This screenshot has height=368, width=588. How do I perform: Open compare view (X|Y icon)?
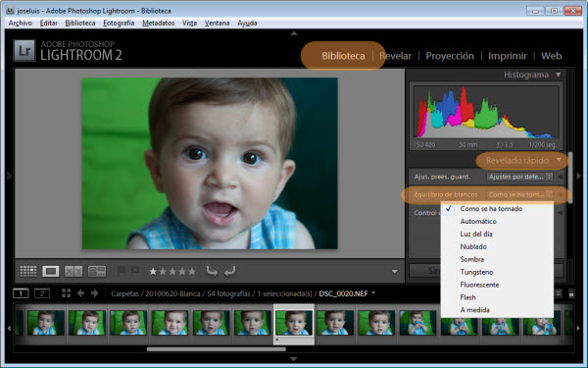[x=73, y=271]
